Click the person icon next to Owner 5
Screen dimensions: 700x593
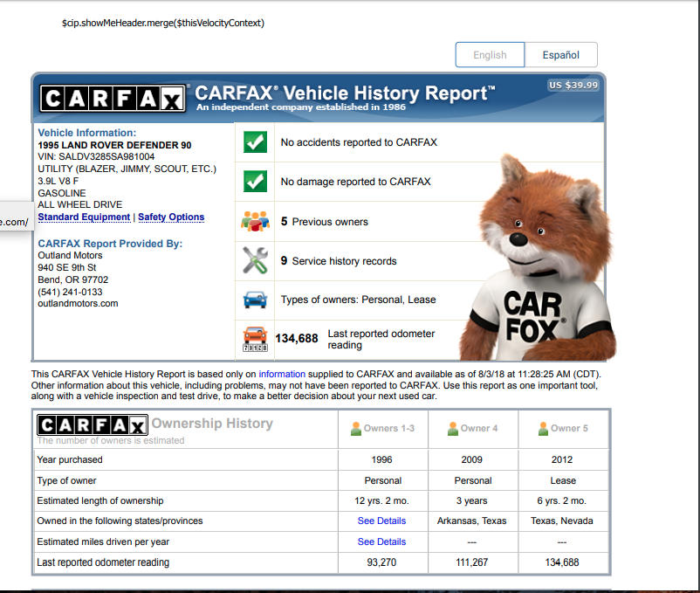tap(543, 429)
